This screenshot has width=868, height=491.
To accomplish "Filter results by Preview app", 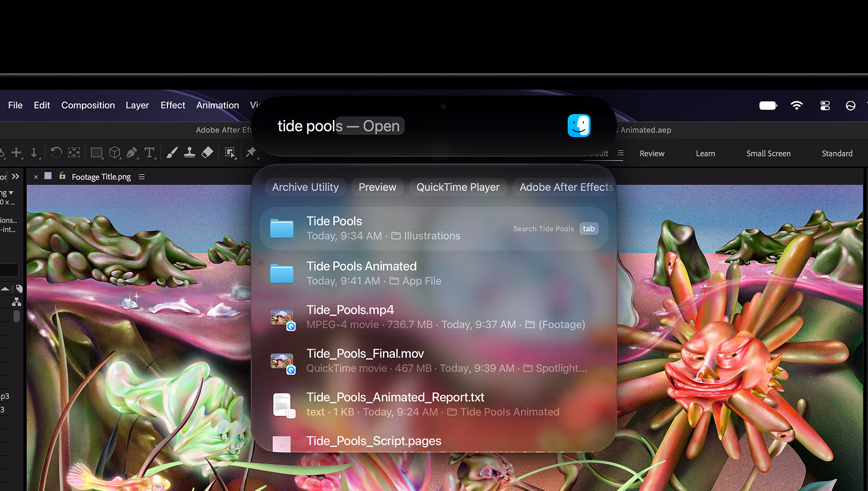I will point(377,187).
